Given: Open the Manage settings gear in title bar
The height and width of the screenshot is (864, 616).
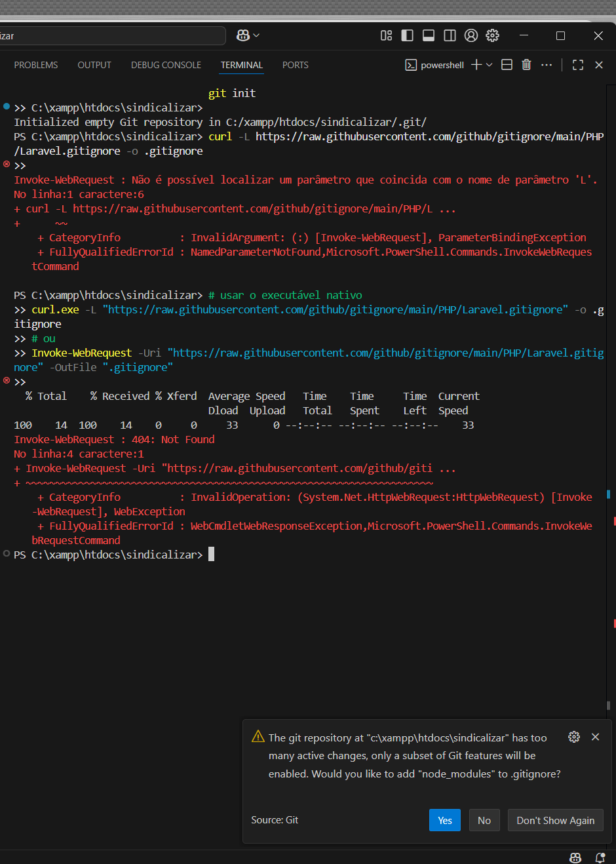Looking at the screenshot, I should coord(492,35).
